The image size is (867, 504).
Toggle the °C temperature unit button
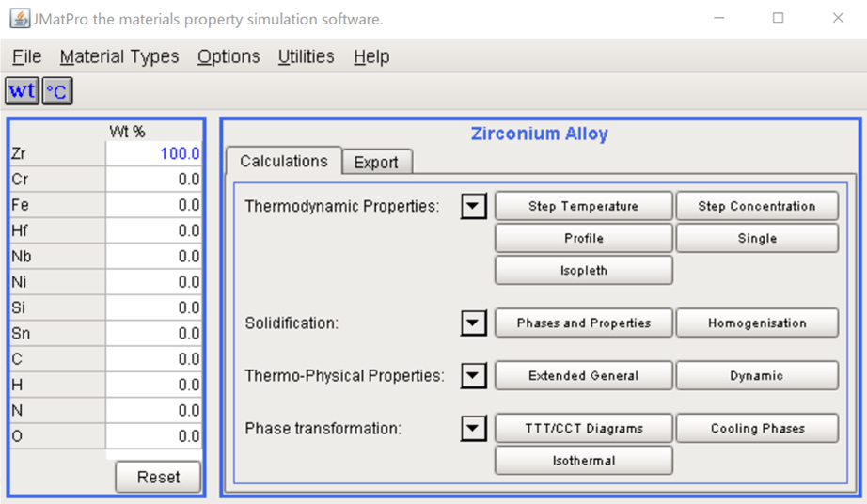pyautogui.click(x=57, y=91)
